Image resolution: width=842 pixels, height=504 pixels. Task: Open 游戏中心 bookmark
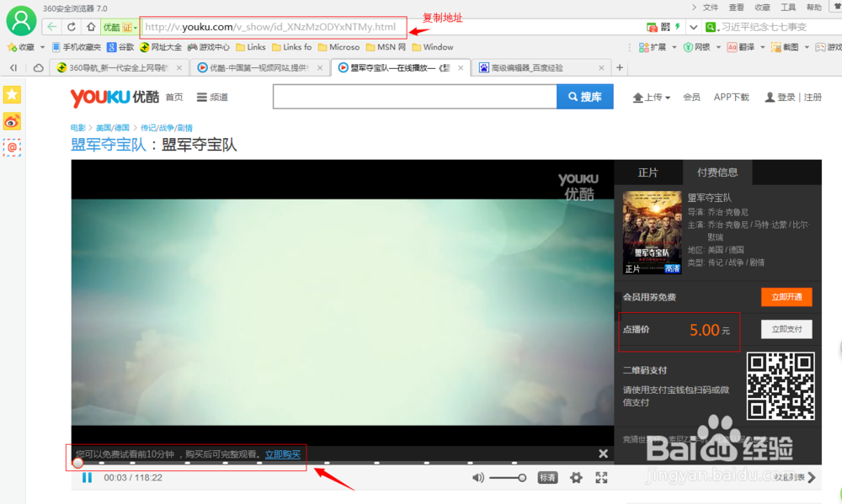tap(208, 47)
